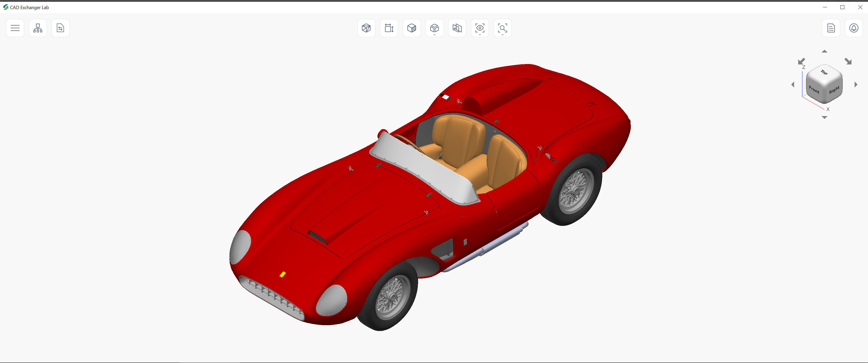868x363 pixels.
Task: Minimize the CAD Exchanger Lab window
Action: 825,7
